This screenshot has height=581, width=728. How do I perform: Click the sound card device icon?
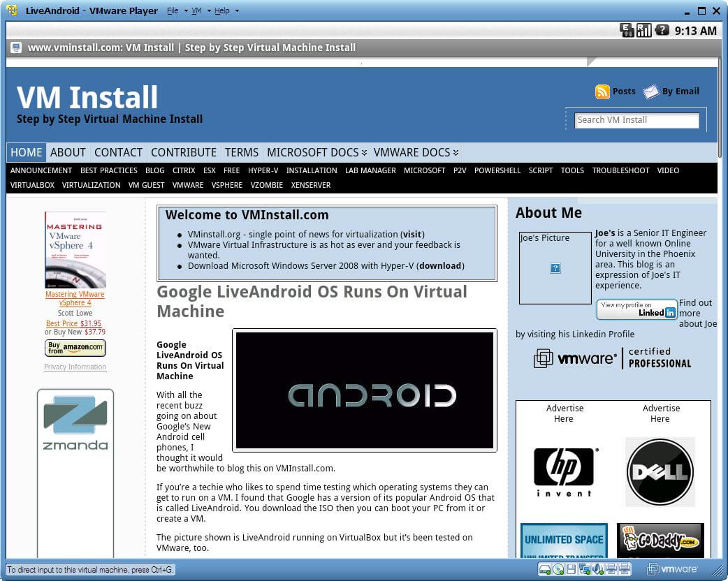click(597, 569)
